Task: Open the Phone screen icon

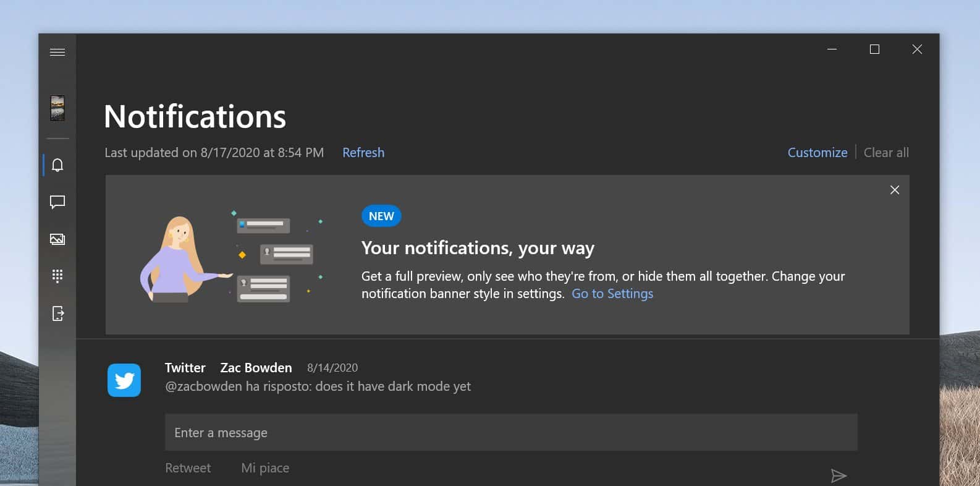Action: tap(57, 313)
